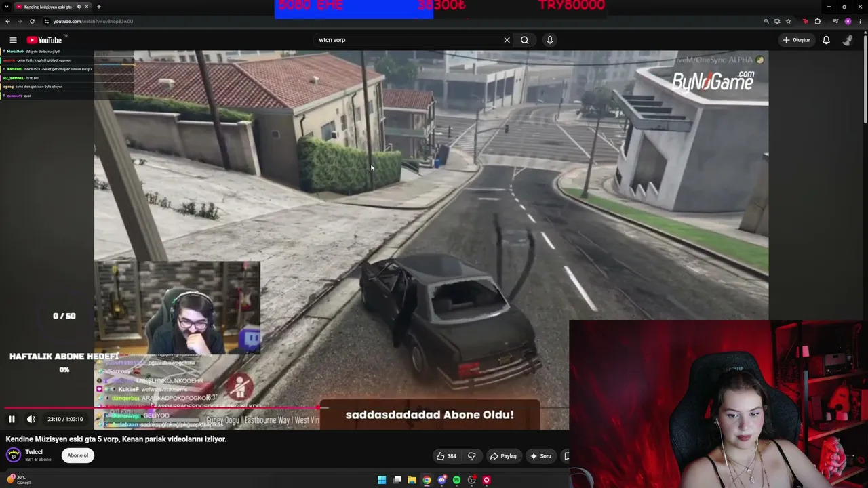Viewport: 868px width, 488px height.
Task: Open the Twicci channel avatar
Action: [13, 455]
